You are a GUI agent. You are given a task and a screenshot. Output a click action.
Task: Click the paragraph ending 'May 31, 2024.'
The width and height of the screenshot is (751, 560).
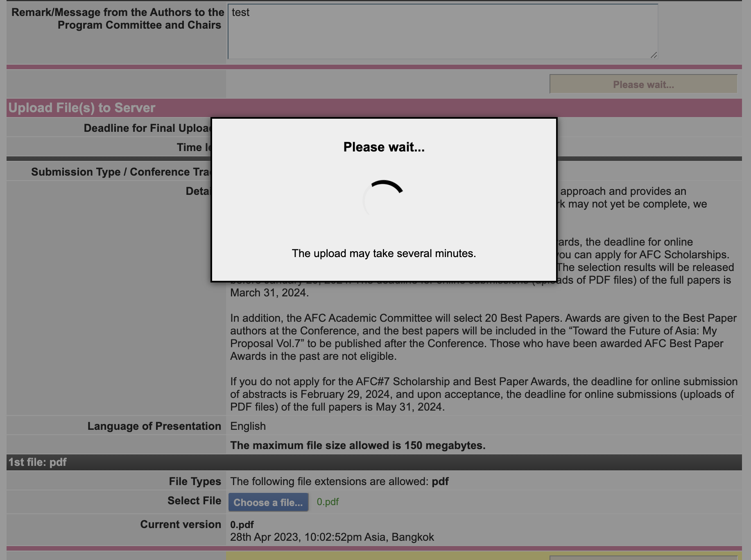point(484,394)
